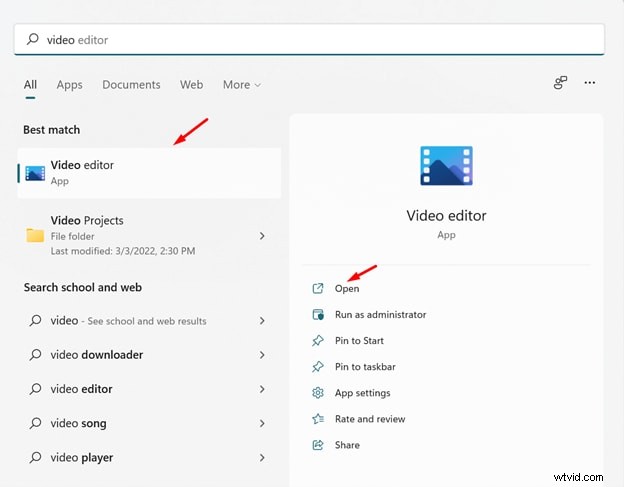Click Open in the details pane
The width and height of the screenshot is (624, 487).
pyautogui.click(x=347, y=288)
